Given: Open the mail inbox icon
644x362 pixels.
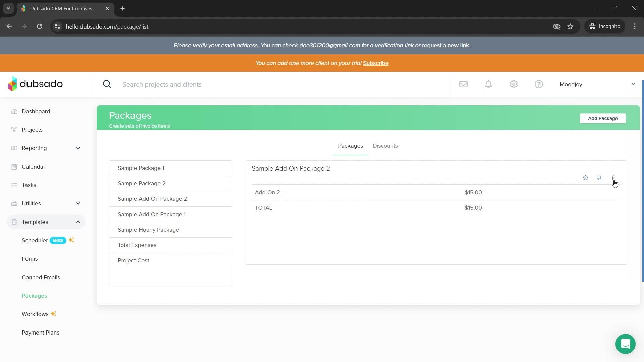Looking at the screenshot, I should (463, 84).
